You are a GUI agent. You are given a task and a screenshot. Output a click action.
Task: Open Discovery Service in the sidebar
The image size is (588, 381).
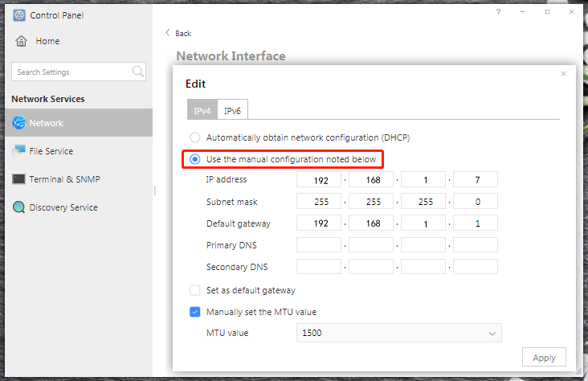(79, 207)
